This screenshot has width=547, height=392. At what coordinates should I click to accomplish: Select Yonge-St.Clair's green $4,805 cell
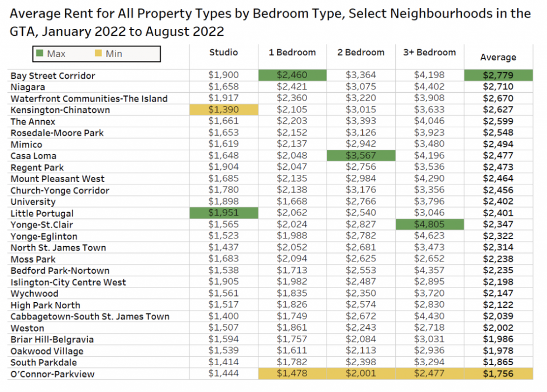429,224
